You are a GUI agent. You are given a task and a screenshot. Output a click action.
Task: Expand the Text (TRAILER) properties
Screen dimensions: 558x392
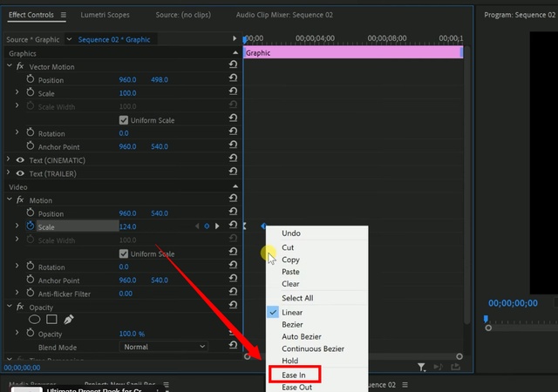point(9,173)
